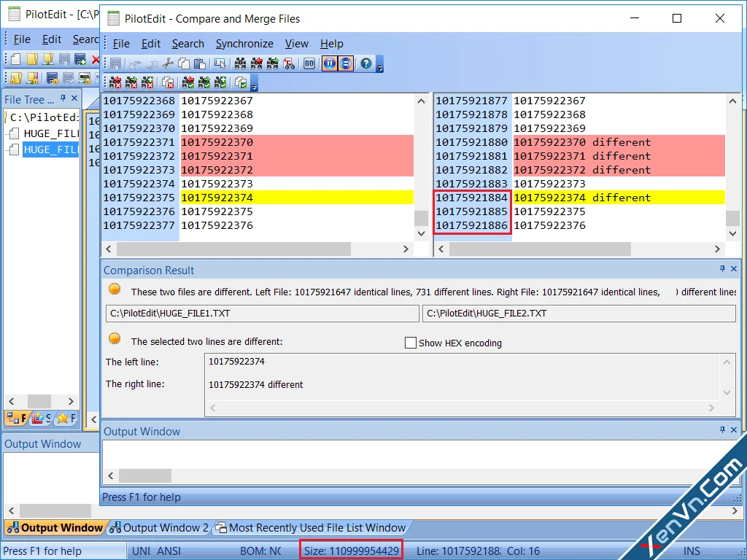747x560 pixels.
Task: Click Size: 110999954429 in status bar
Action: click(x=351, y=551)
